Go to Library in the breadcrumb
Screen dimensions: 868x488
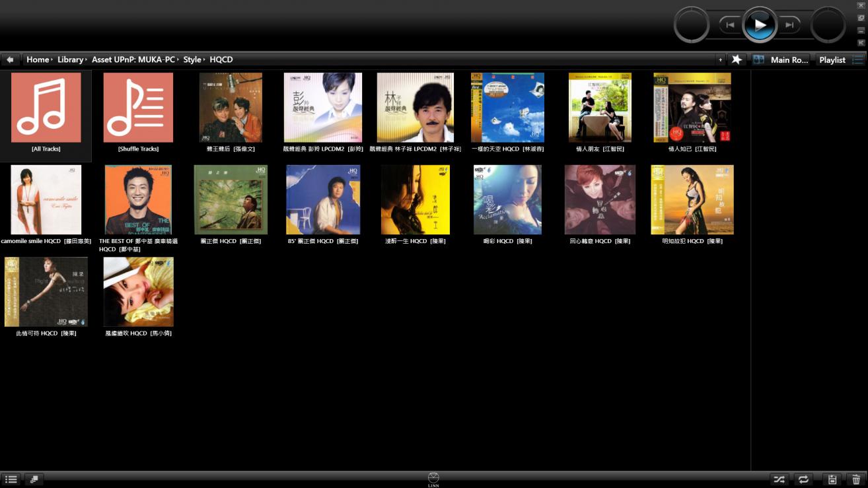pyautogui.click(x=70, y=59)
